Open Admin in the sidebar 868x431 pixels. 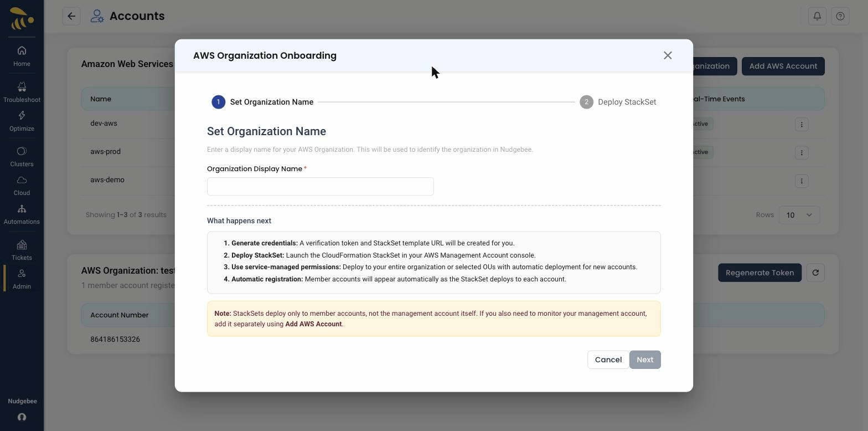pos(22,279)
